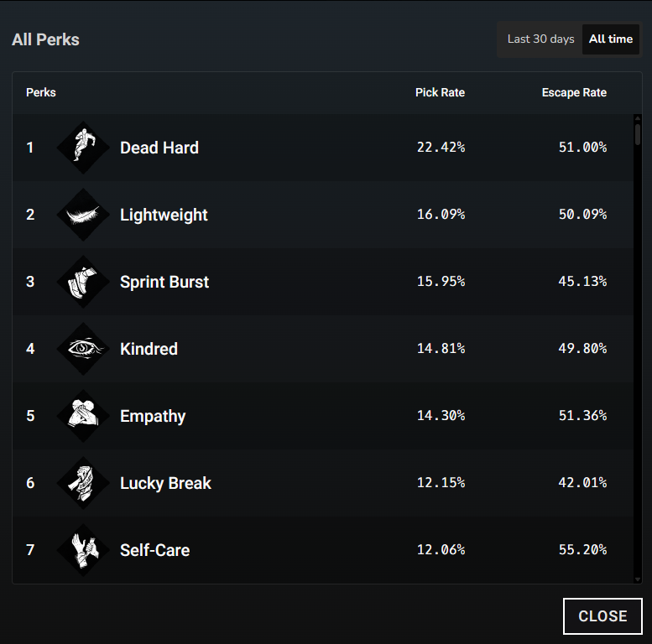
Task: Click the scrollbar down arrow
Action: click(638, 579)
